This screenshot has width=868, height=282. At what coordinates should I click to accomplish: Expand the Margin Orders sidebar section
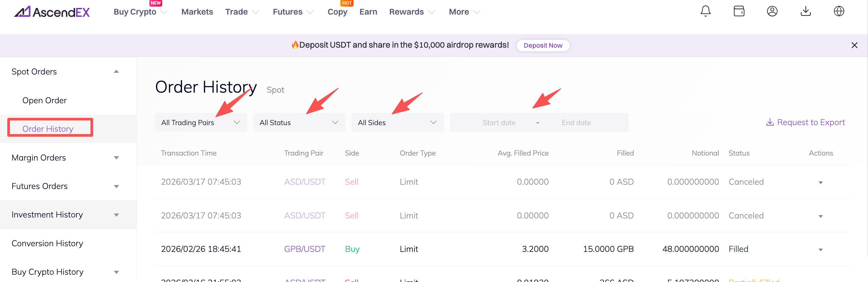[116, 158]
